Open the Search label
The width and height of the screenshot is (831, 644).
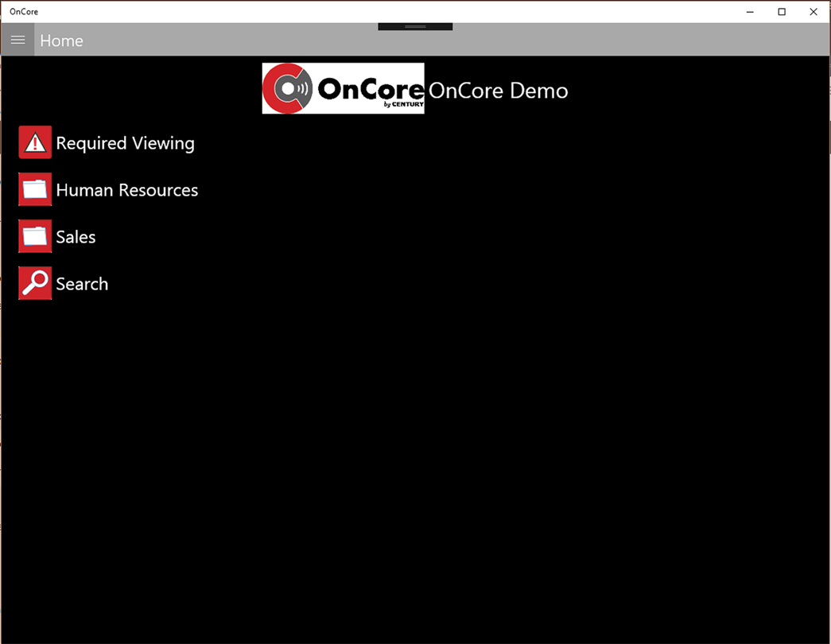pyautogui.click(x=82, y=284)
